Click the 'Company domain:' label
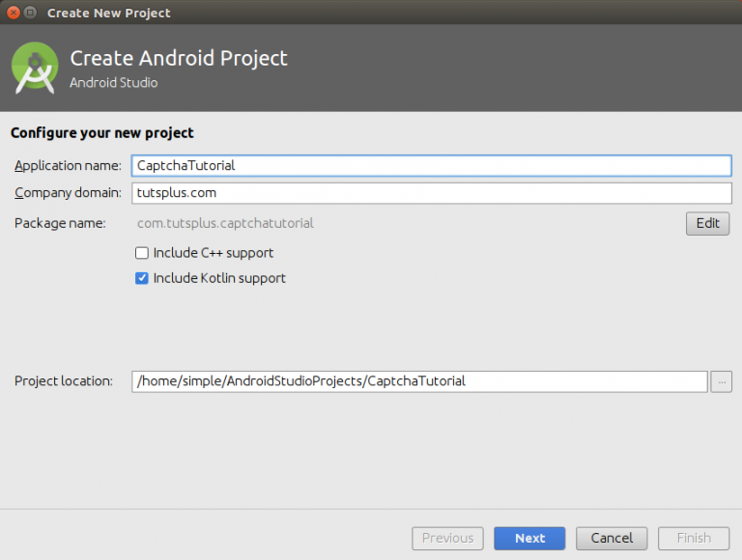The height and width of the screenshot is (560, 742). tap(68, 193)
